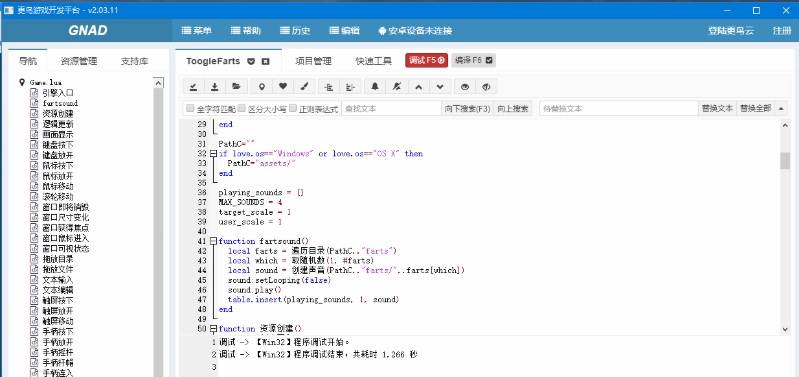The image size is (799, 377).
Task: Start debugging with 调试 F5 button
Action: [x=427, y=60]
